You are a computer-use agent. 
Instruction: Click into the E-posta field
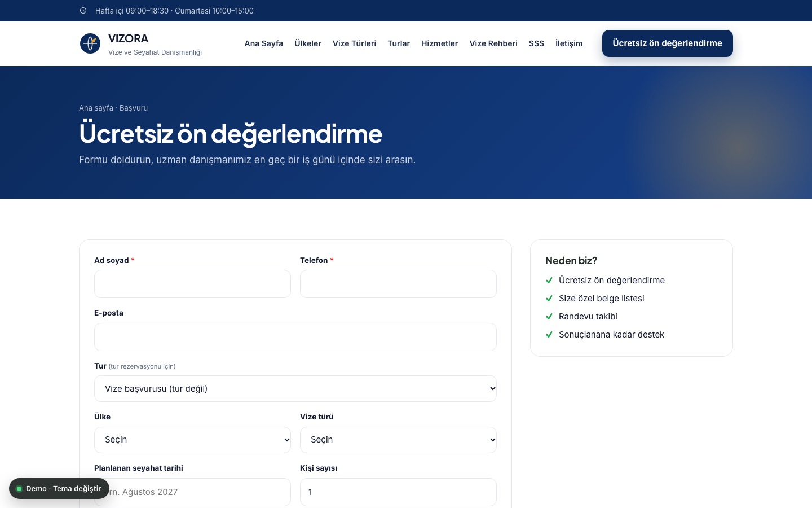295,337
